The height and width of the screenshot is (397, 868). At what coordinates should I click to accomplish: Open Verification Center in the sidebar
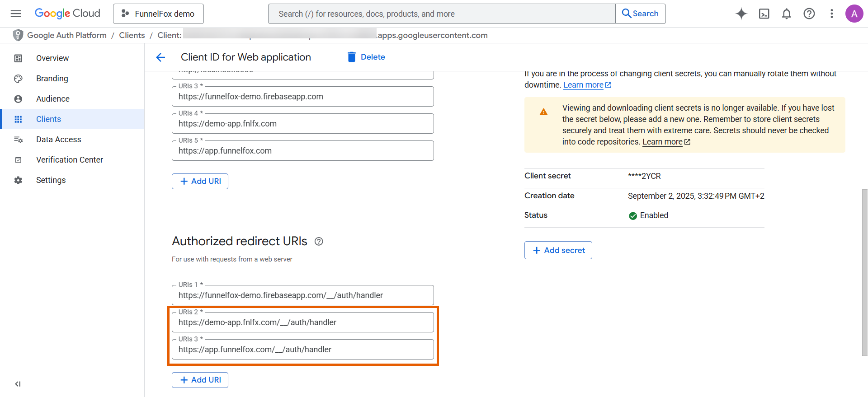tap(72, 159)
